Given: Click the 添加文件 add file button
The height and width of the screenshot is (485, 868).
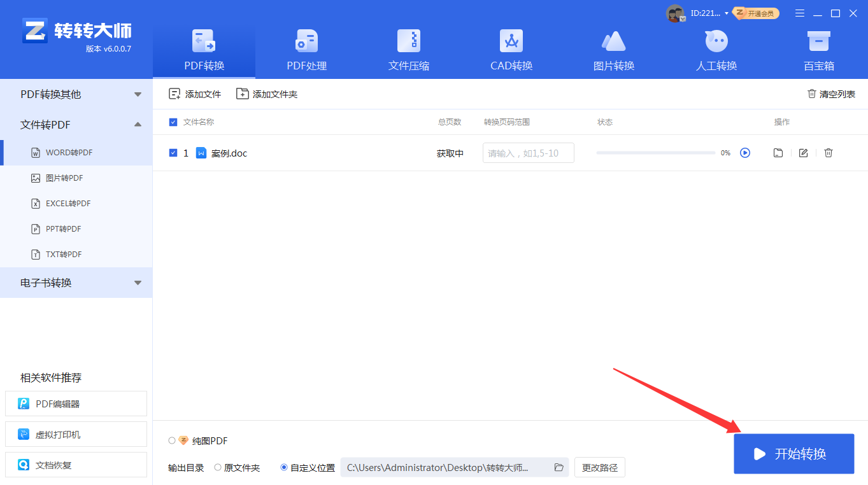Looking at the screenshot, I should pos(195,94).
